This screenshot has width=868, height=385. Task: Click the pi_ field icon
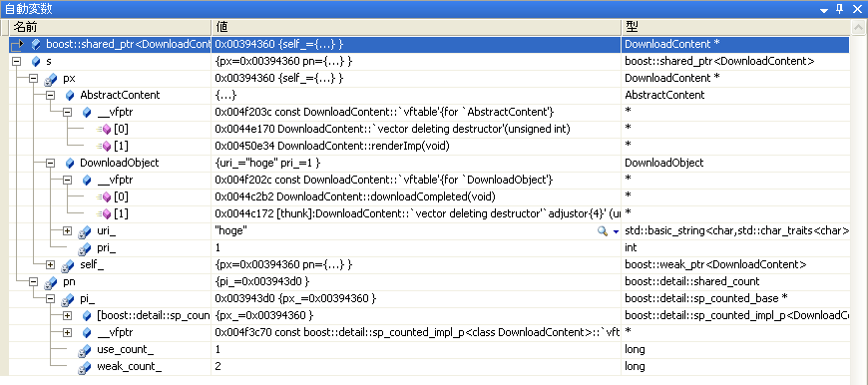pyautogui.click(x=68, y=299)
